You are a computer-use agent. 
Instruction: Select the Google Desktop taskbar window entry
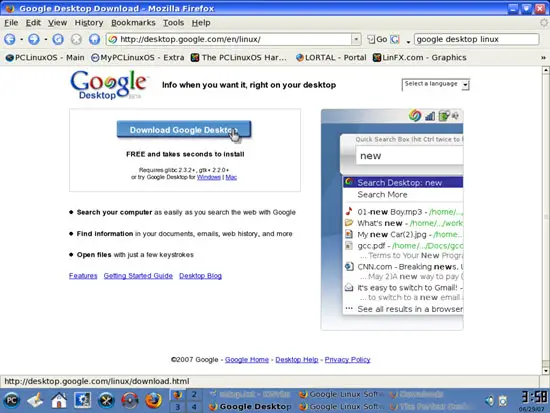pos(250,407)
